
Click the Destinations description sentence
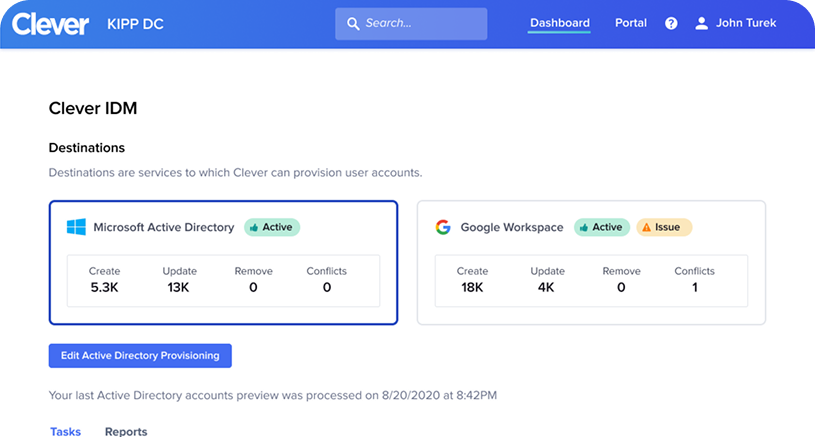[x=235, y=173]
